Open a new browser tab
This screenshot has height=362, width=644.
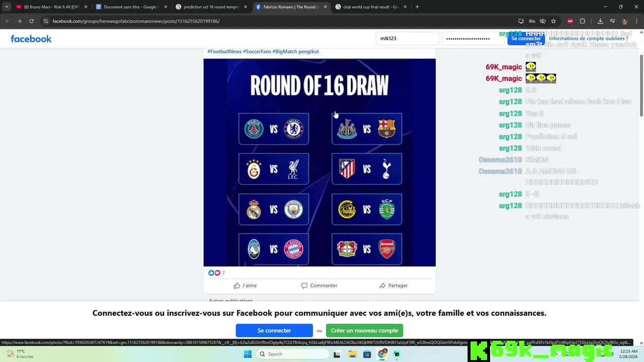point(417,7)
